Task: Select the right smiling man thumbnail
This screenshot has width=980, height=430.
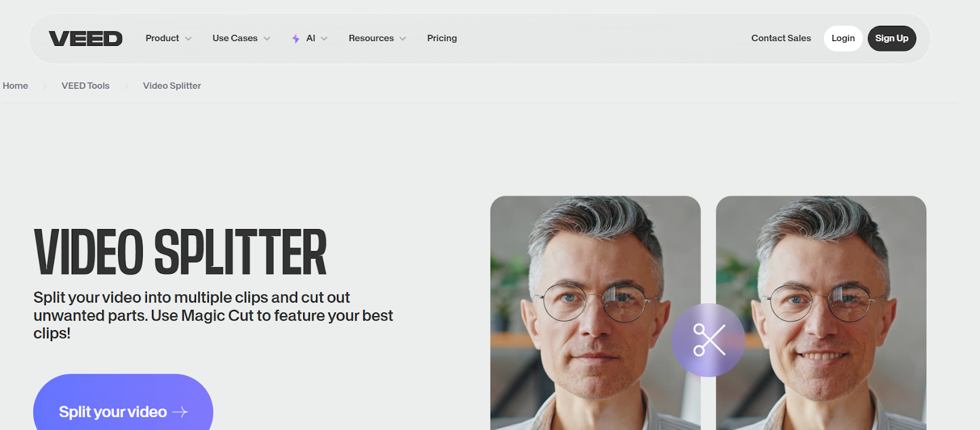Action: coord(821,313)
